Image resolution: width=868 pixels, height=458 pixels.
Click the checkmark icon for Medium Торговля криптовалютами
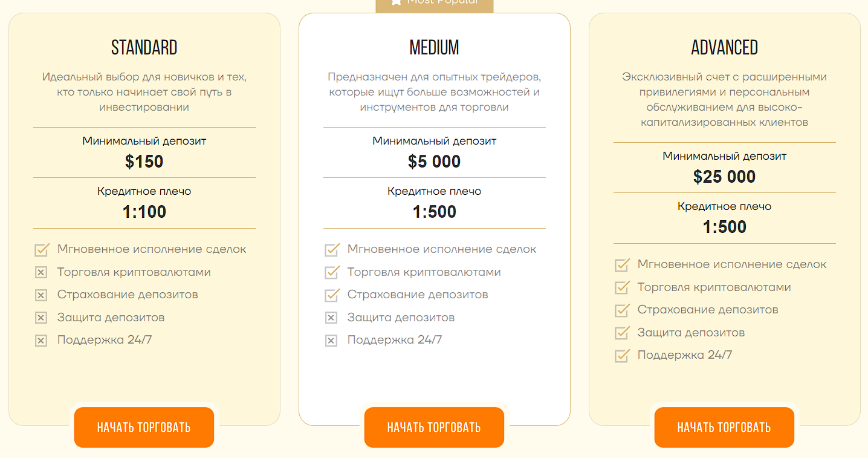pyautogui.click(x=332, y=272)
